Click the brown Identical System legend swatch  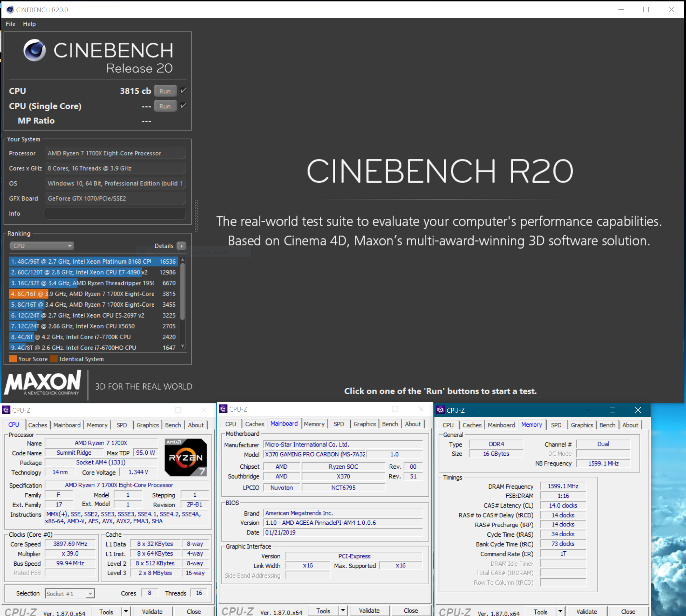[x=54, y=359]
